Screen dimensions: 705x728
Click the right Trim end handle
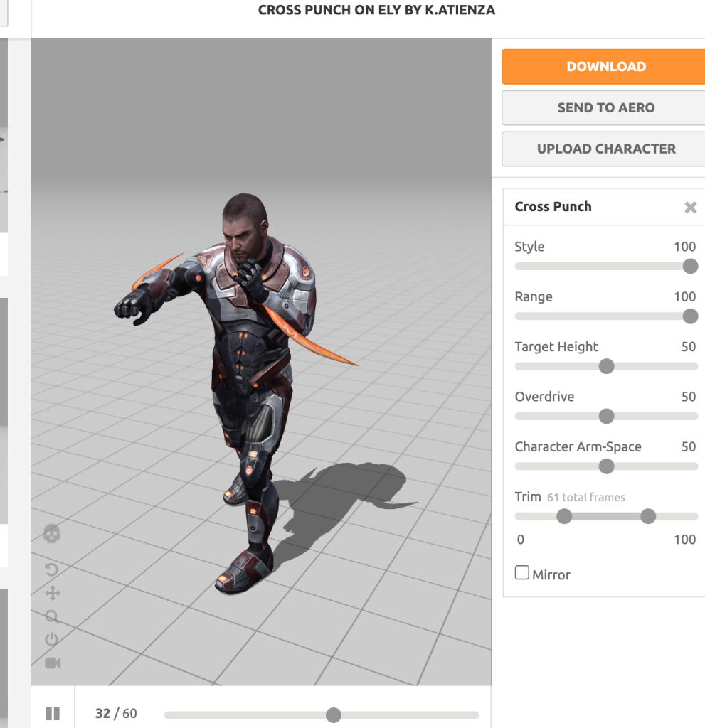point(648,516)
